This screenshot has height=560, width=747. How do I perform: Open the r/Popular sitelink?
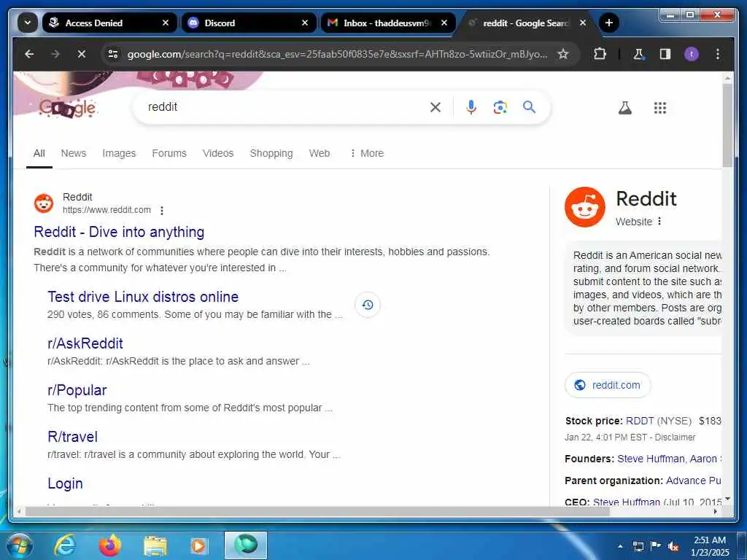point(77,390)
